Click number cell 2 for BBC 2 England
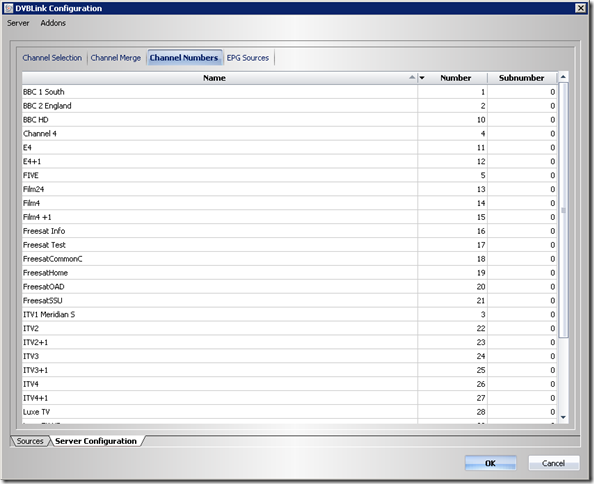594x484 pixels. 452,106
